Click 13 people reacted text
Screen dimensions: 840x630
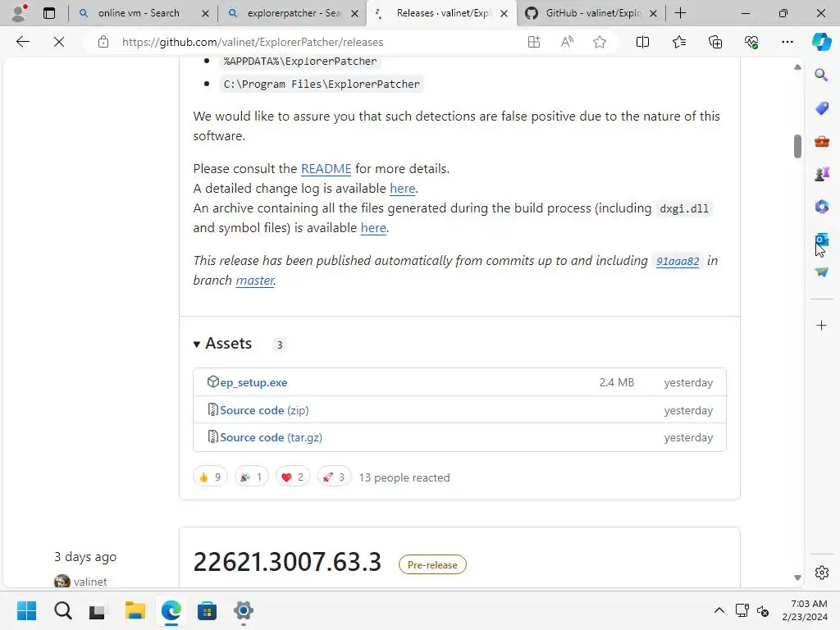404,477
